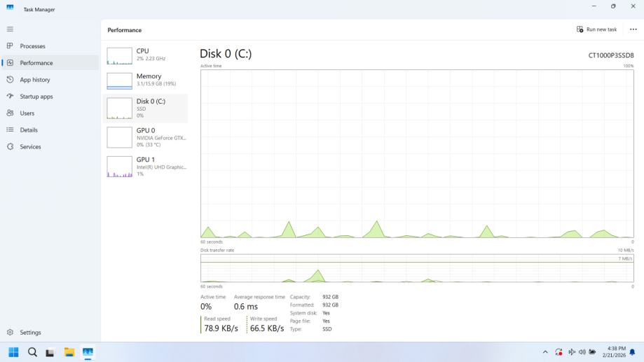Click the Active time graph area
The height and width of the screenshot is (362, 644).
tap(417, 153)
